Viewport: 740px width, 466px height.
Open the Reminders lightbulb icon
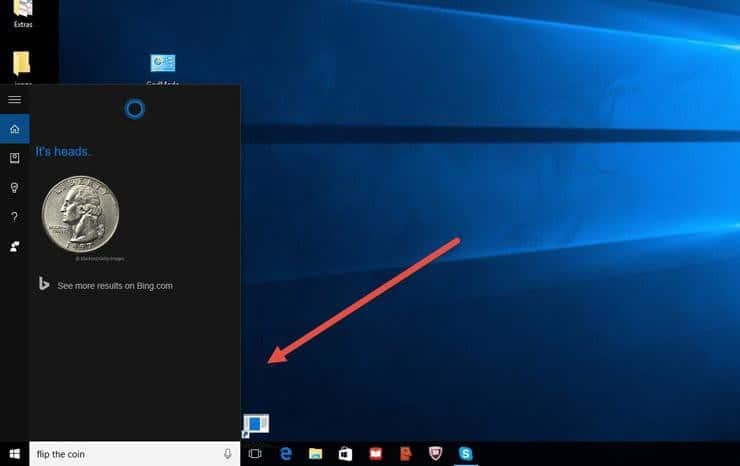pos(15,187)
